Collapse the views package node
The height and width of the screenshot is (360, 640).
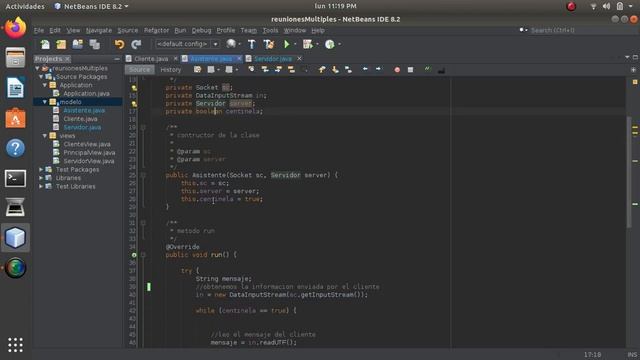point(44,136)
